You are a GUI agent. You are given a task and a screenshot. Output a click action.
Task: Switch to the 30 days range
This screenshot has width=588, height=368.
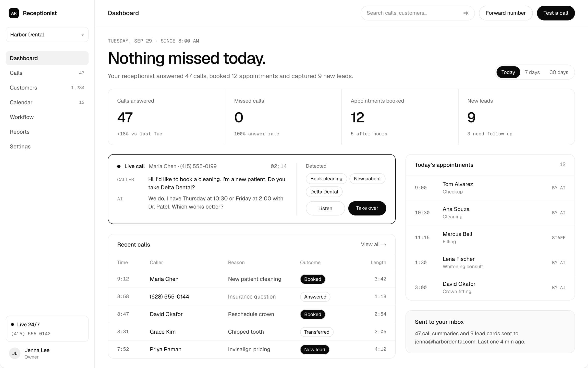(x=559, y=72)
